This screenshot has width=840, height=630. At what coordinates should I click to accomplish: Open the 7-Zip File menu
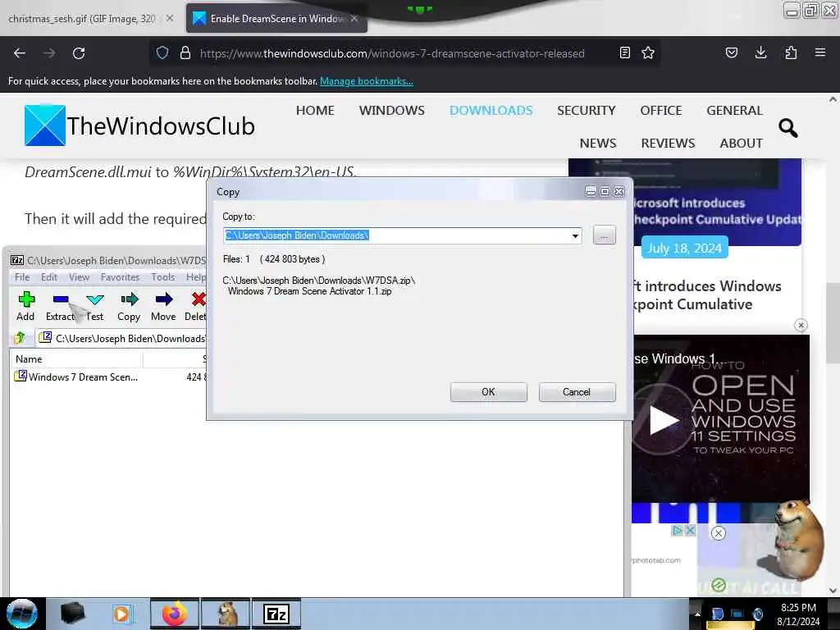click(x=22, y=277)
